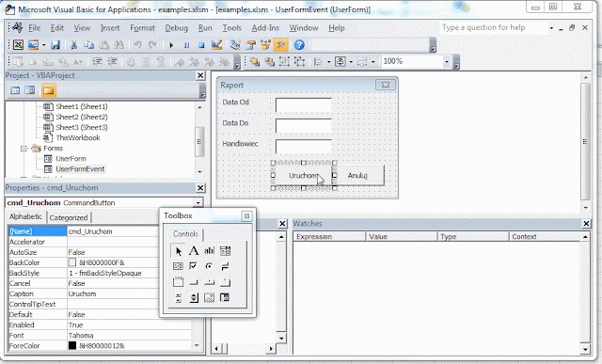The width and height of the screenshot is (602, 364).
Task: Open the 100% zoom dropdown
Action: [446, 61]
